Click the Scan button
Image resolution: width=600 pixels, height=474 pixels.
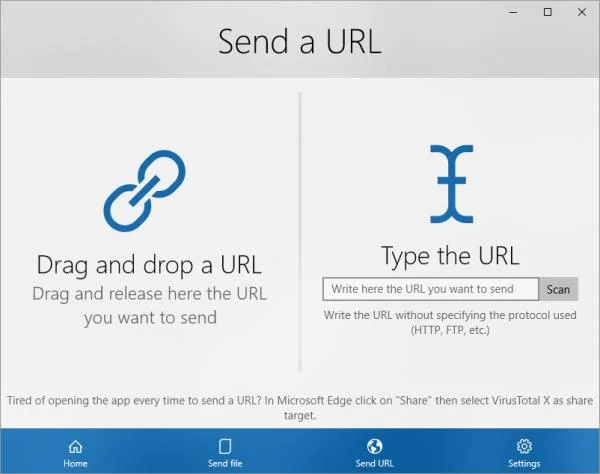click(558, 289)
